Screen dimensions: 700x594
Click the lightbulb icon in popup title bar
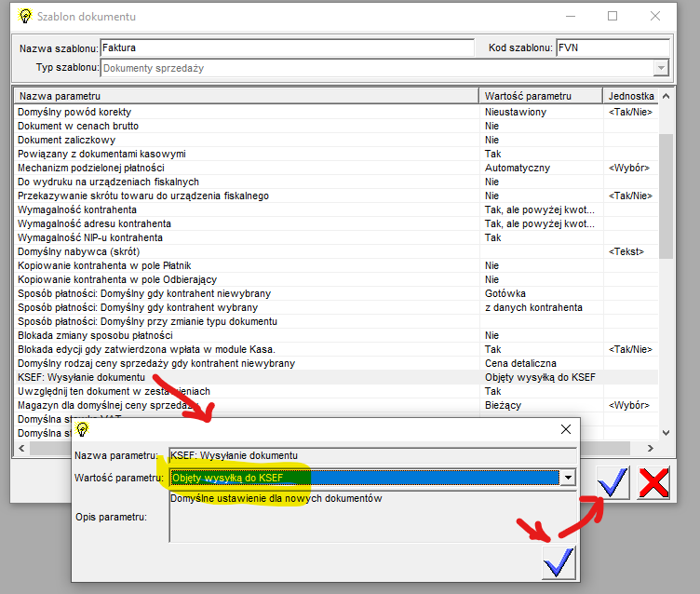click(x=82, y=429)
